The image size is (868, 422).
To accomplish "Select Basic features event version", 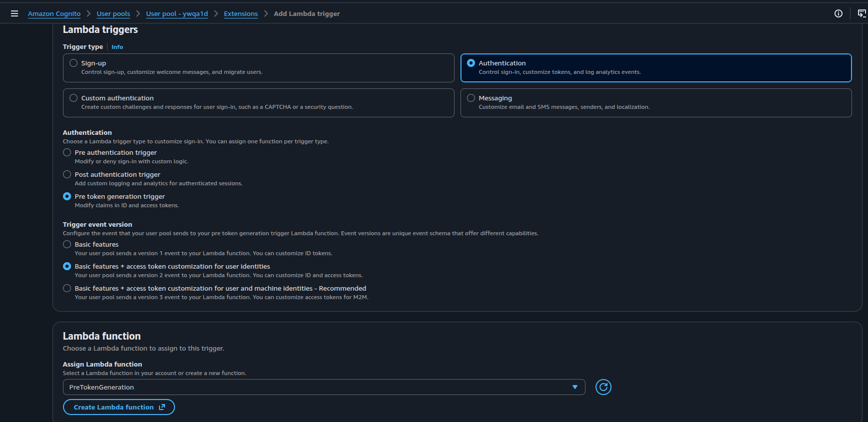I will [67, 245].
